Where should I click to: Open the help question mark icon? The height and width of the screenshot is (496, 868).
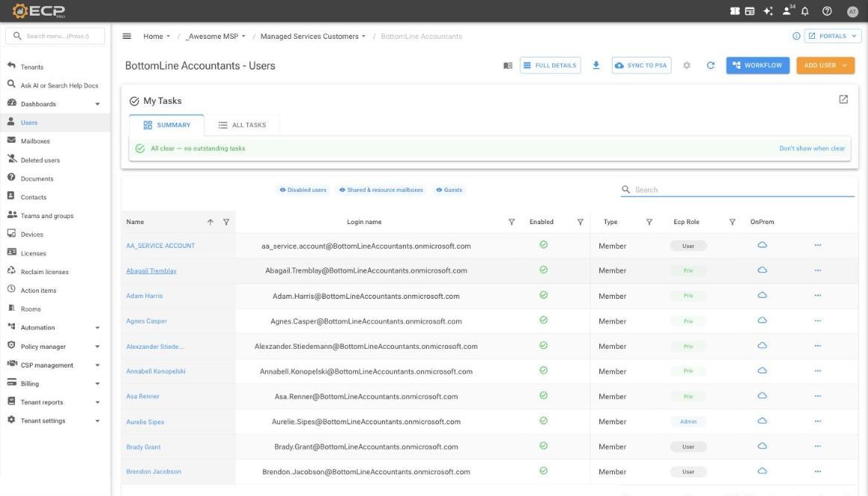(x=827, y=11)
